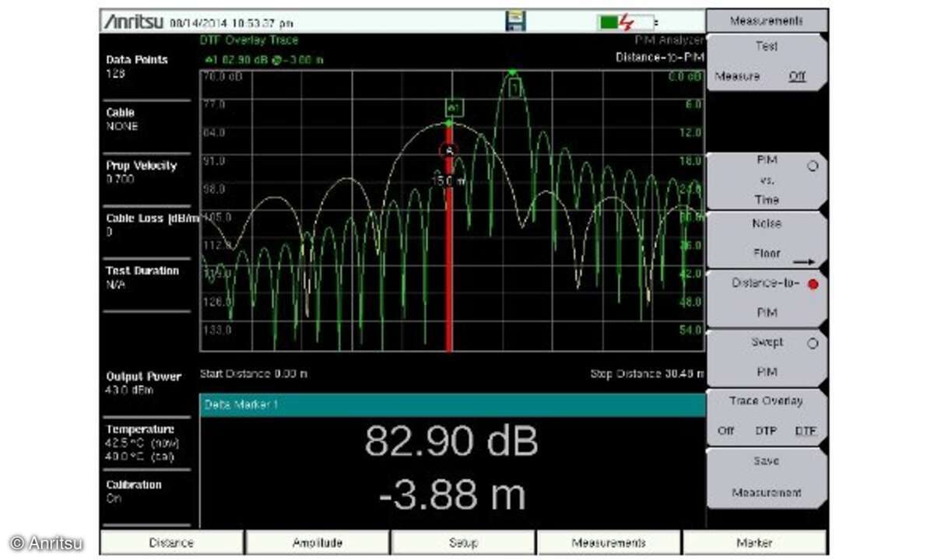Screen dimensions: 934x560
Task: Click the Delta Marker 1 header bar
Action: pos(452,404)
